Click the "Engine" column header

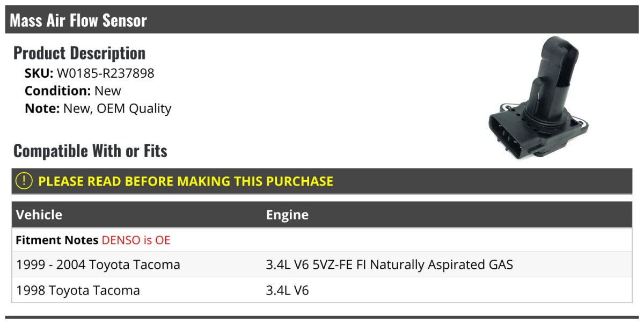287,215
